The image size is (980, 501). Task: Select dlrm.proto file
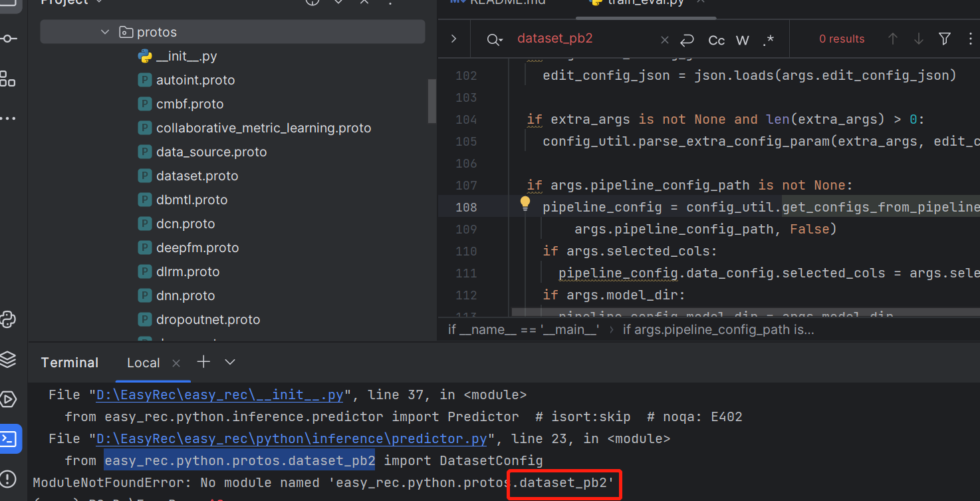187,271
